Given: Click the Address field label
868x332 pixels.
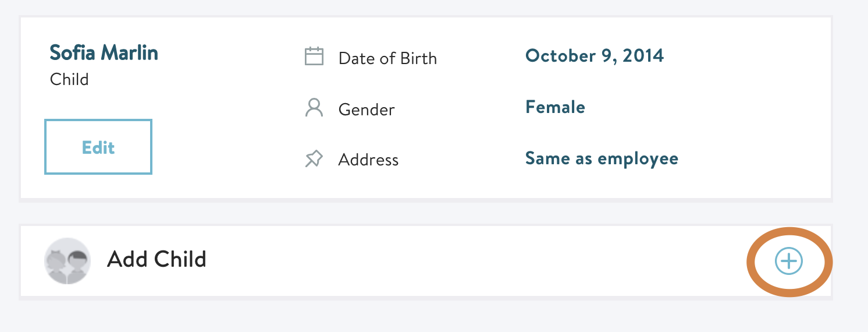Looking at the screenshot, I should point(368,160).
